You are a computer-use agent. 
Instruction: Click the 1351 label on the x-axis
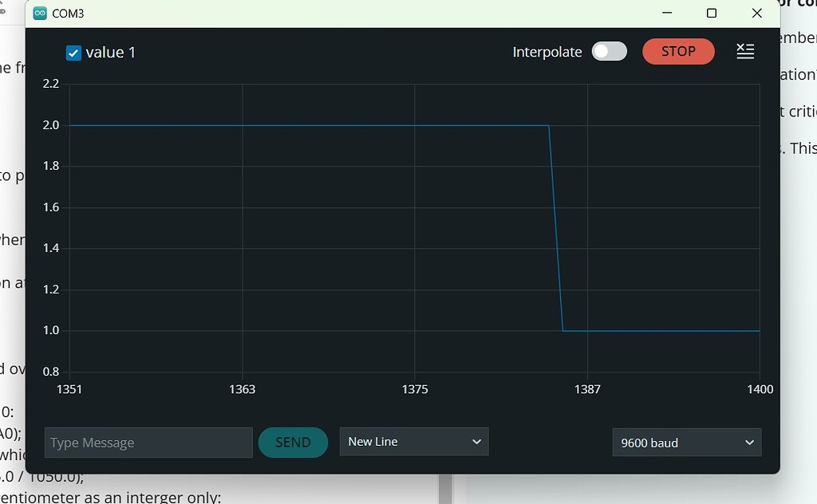pos(69,390)
